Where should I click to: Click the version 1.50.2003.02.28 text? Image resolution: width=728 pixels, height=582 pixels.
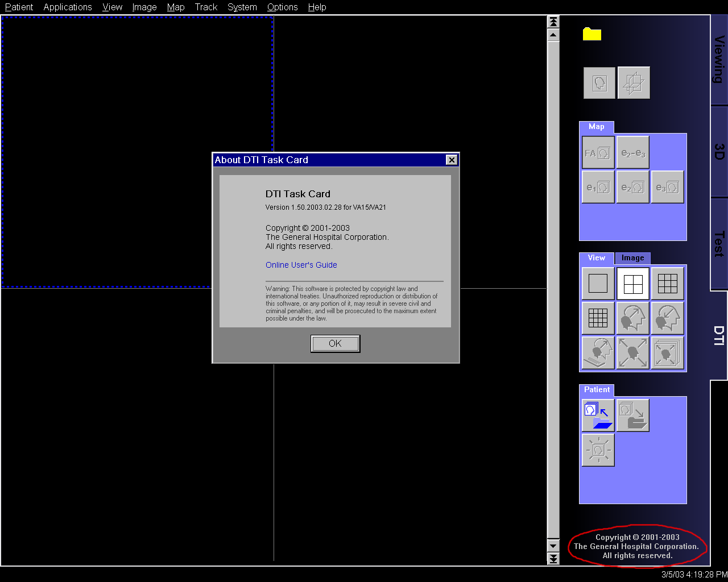point(326,207)
